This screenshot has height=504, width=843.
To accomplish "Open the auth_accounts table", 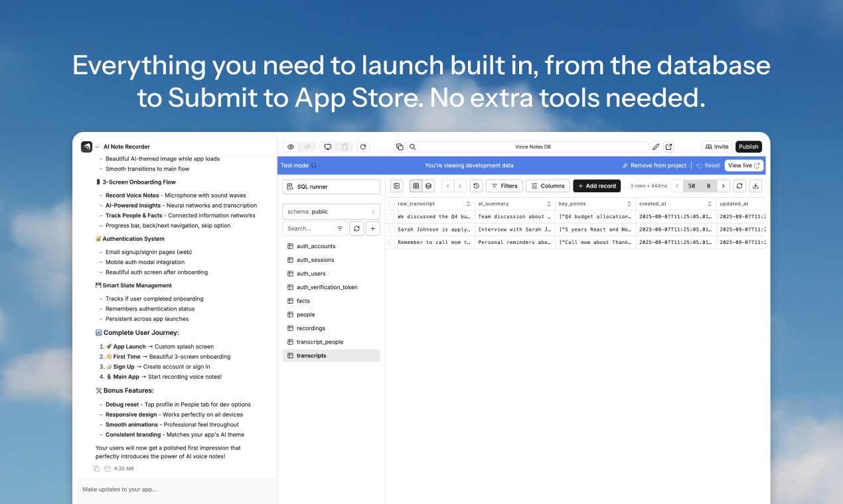I will click(331, 246).
